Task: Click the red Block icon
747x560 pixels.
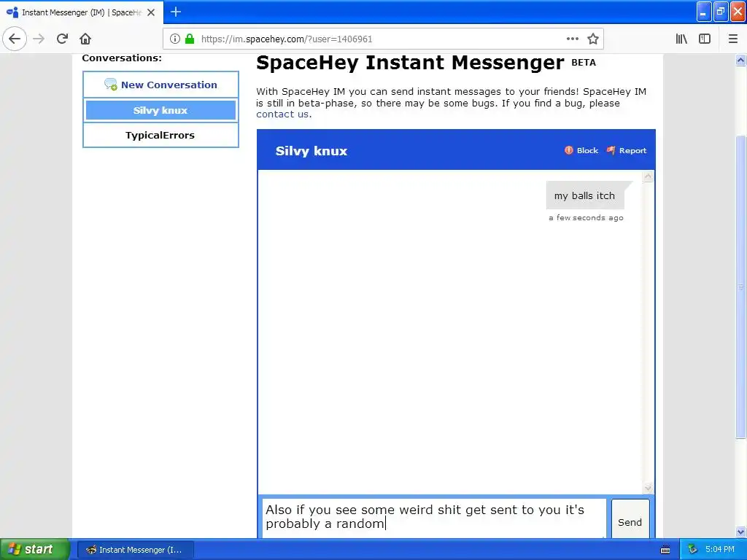Action: pos(569,150)
